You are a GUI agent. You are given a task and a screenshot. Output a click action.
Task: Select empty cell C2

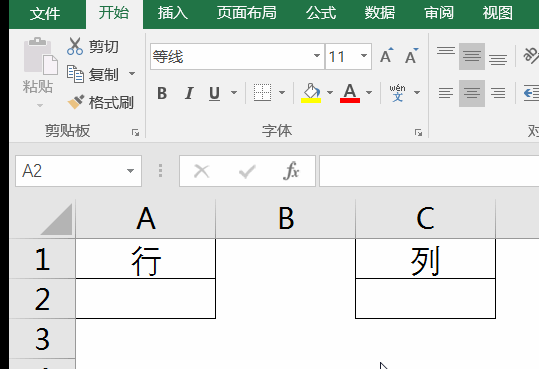tap(426, 299)
